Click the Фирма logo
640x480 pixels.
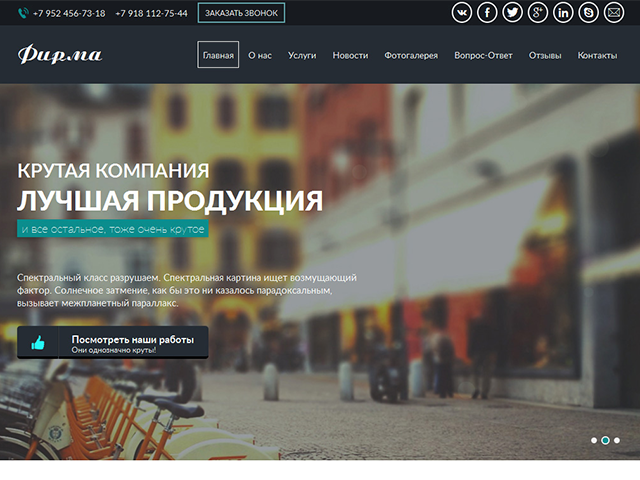(60, 54)
